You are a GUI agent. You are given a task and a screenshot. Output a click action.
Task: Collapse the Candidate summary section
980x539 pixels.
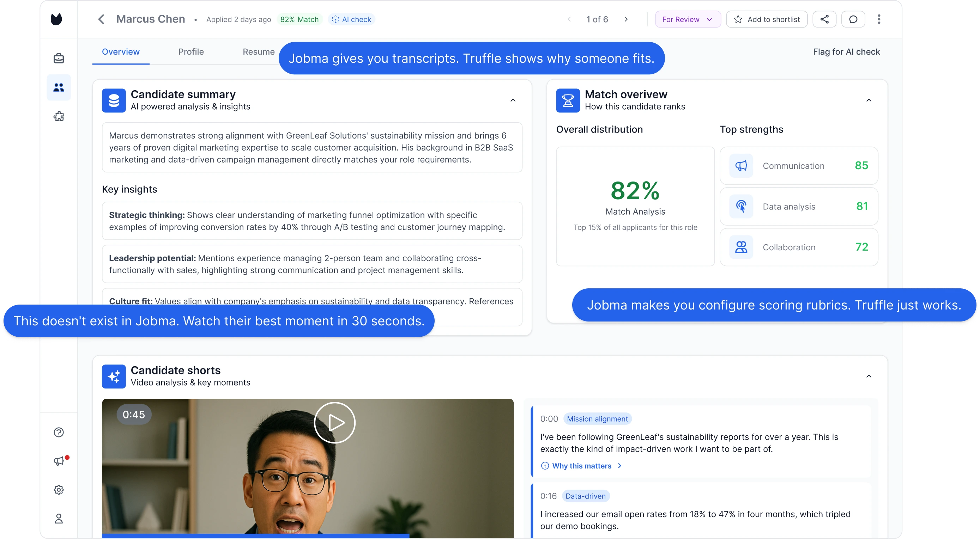513,100
